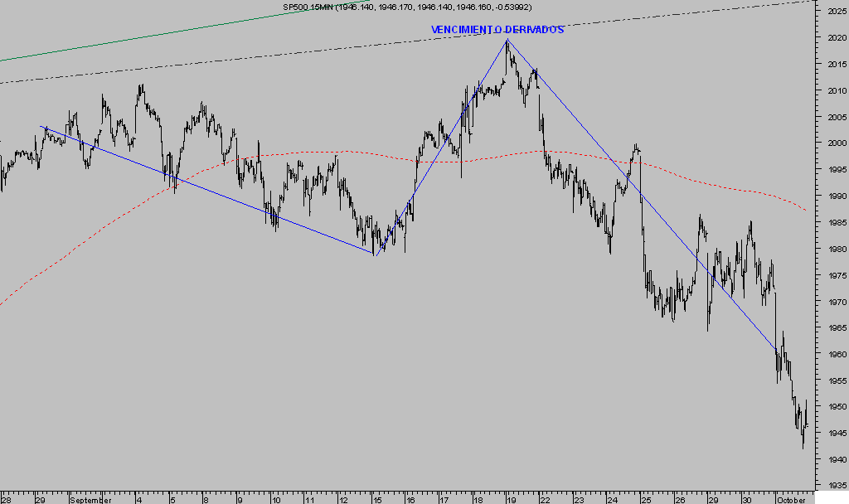
Task: Select left end of the black dashed line
Action: pos(2,83)
